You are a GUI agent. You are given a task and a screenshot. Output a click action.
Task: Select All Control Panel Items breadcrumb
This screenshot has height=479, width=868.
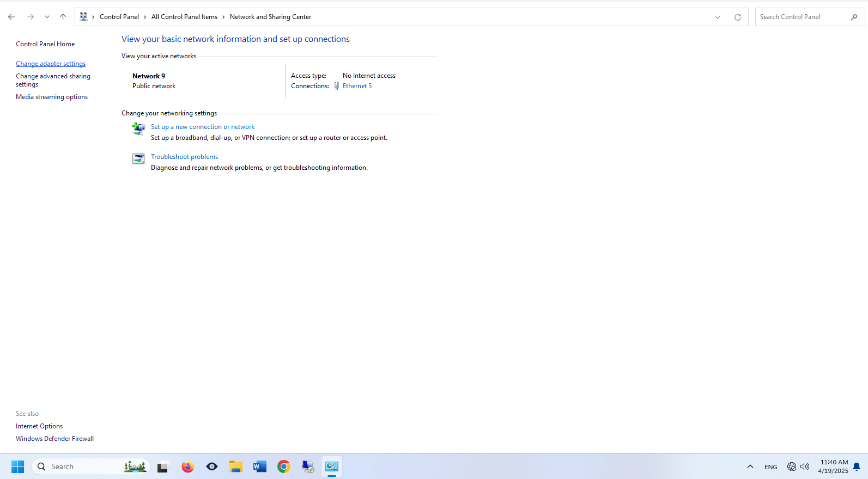184,17
